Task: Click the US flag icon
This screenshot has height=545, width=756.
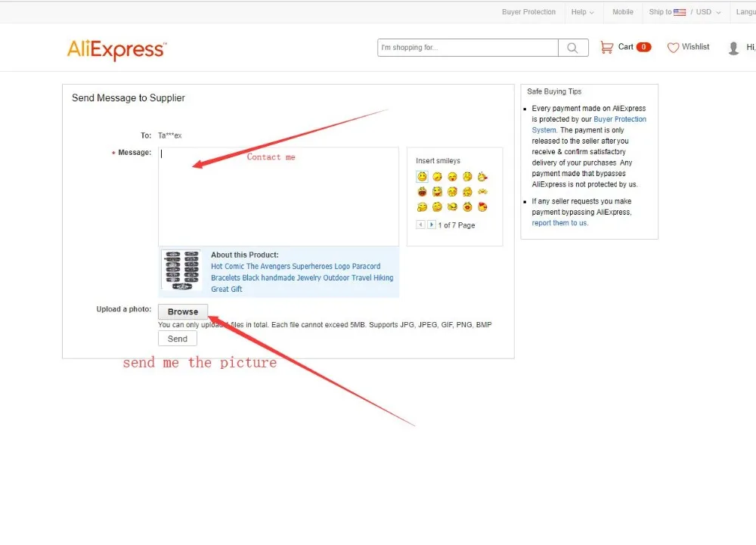Action: coord(680,12)
